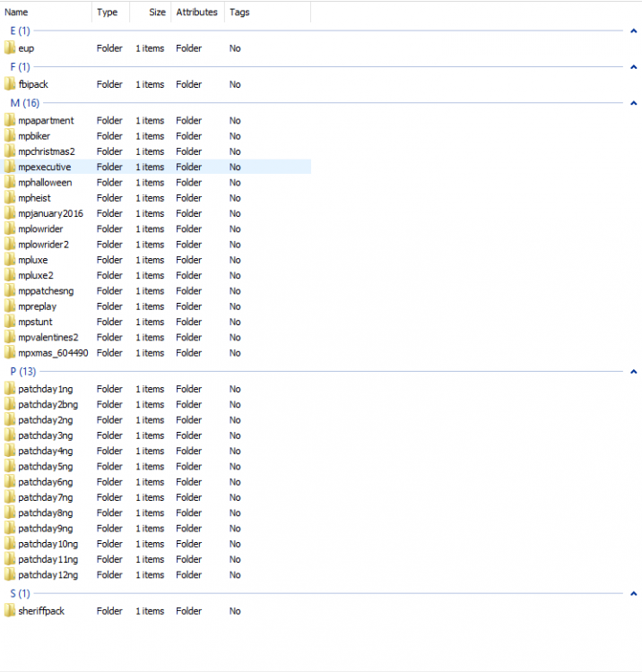Click the 'No' tag in sheriffpack row

(x=235, y=611)
